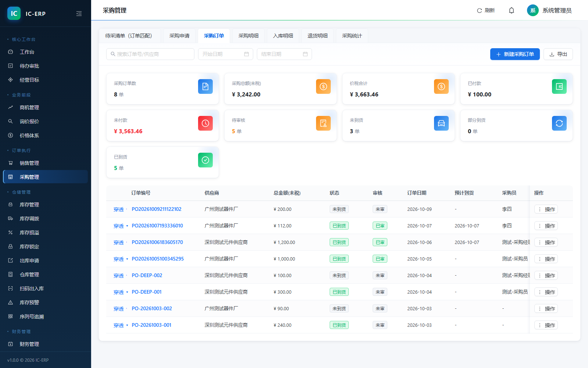This screenshot has width=588, height=368.
Task: Click the unpaid clock icon card
Action: 205,123
